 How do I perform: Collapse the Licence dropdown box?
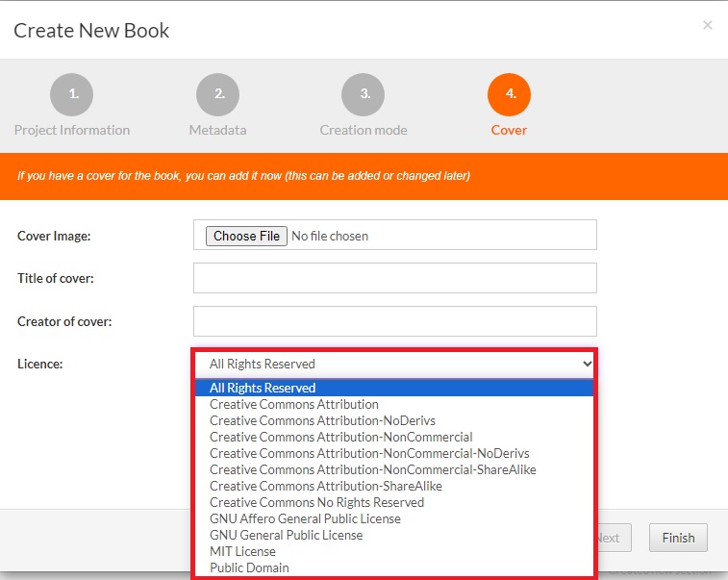tap(394, 364)
